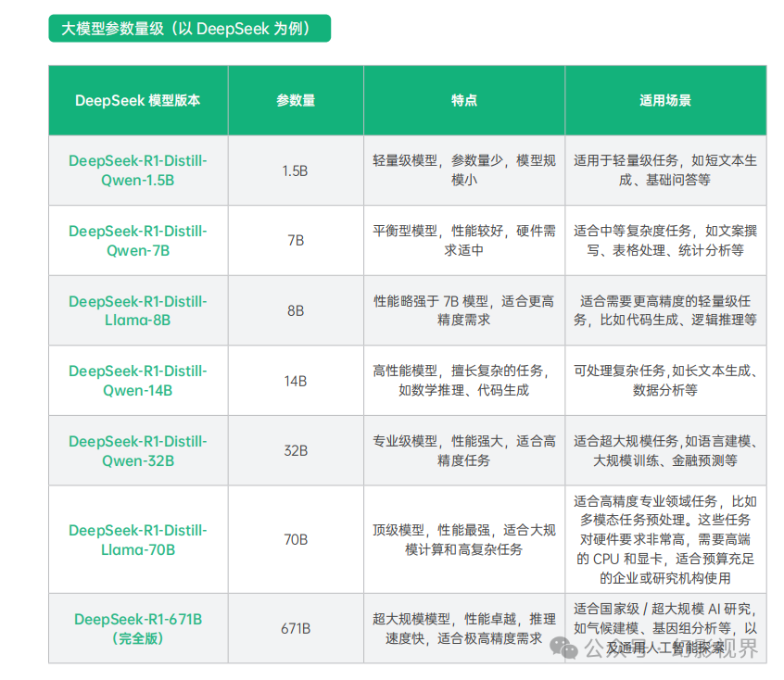The image size is (784, 680).
Task: Select the 适用场景 column header
Action: tap(665, 100)
